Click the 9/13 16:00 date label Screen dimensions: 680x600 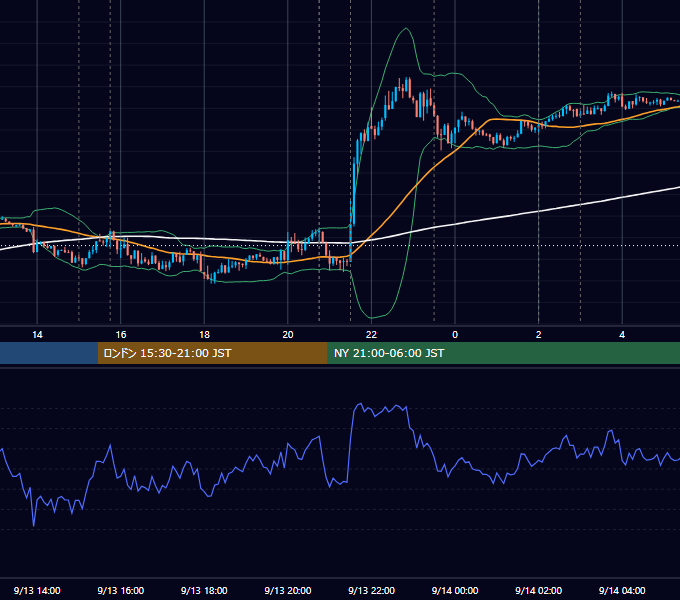click(x=121, y=590)
